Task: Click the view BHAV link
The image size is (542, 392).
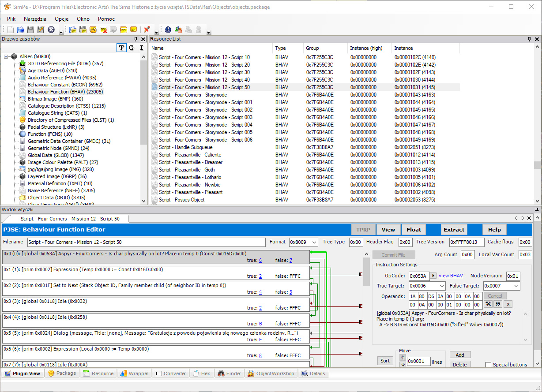Action: click(x=451, y=276)
